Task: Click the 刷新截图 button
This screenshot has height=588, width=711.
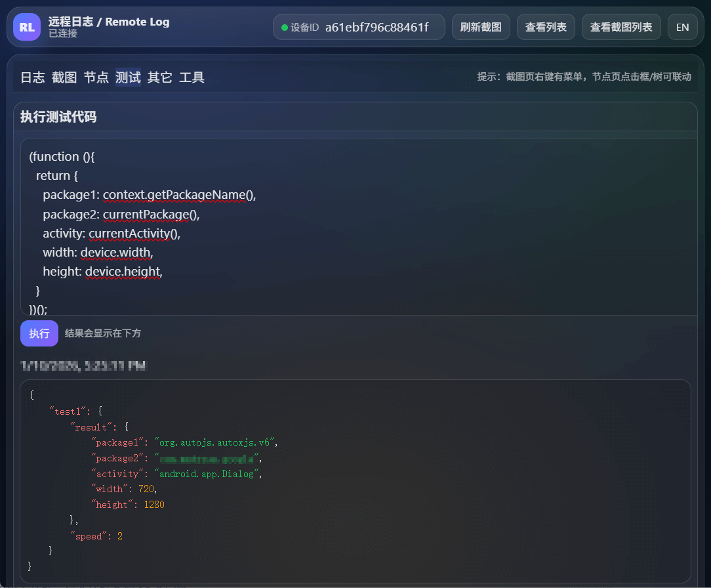Action: (481, 27)
